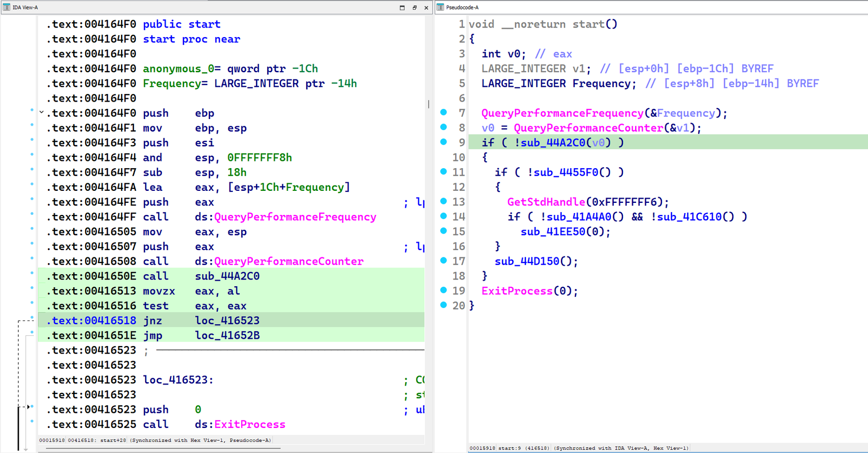This screenshot has height=453, width=868.
Task: Click the IDA View-A panel icon
Action: [7, 7]
